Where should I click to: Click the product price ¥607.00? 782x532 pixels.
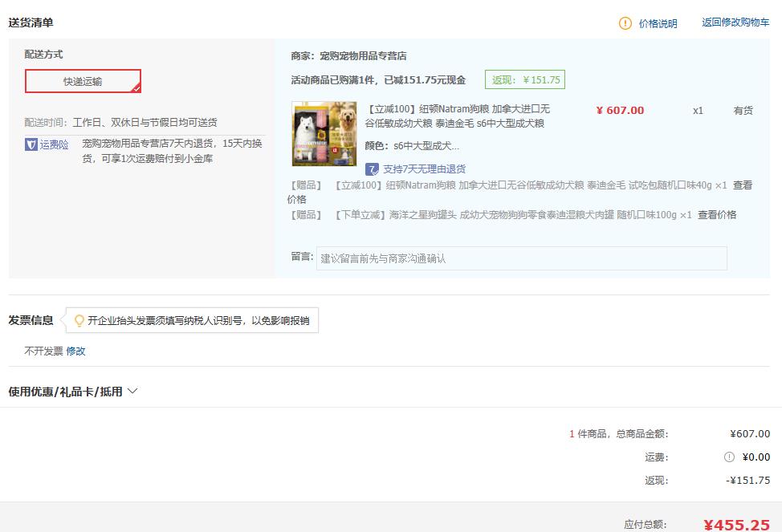(620, 110)
